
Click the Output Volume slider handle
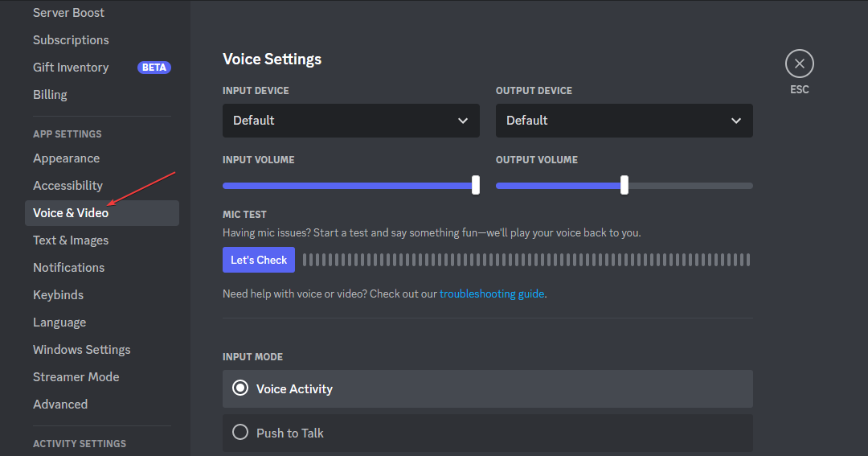pos(624,185)
